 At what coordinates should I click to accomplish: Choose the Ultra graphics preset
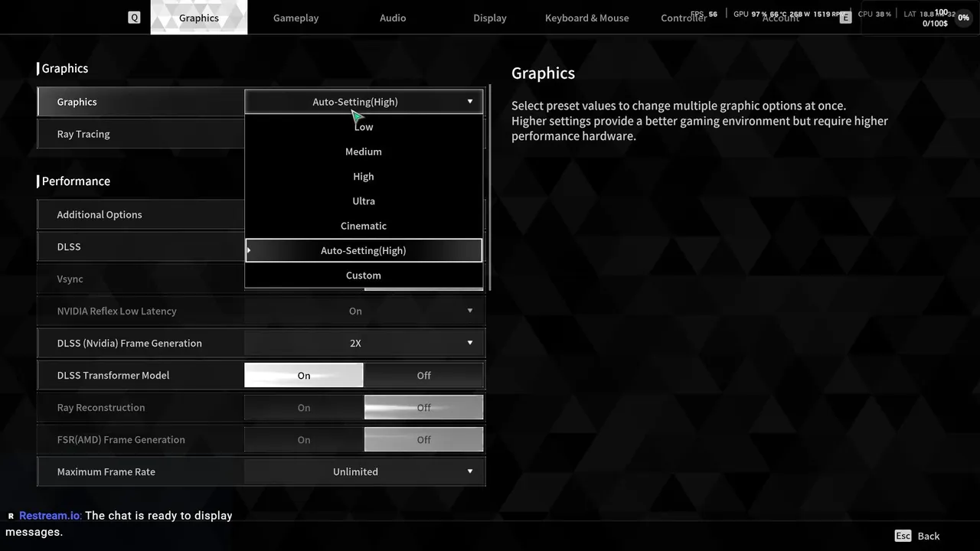click(x=364, y=201)
